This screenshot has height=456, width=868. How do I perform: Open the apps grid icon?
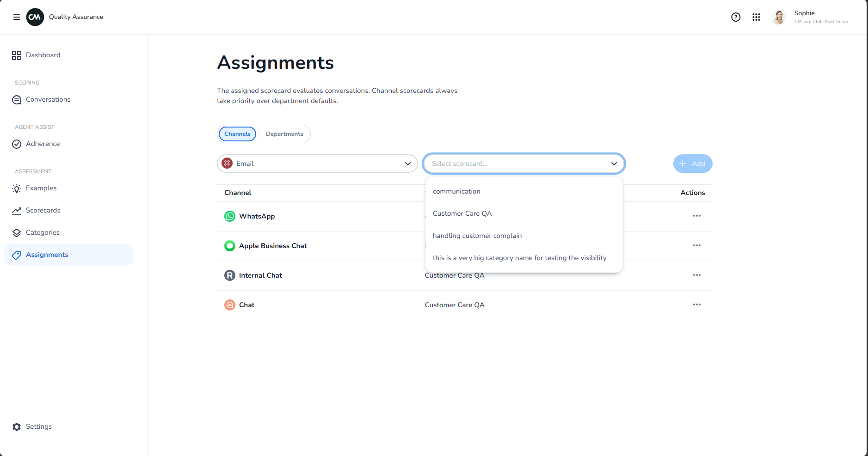click(x=756, y=17)
